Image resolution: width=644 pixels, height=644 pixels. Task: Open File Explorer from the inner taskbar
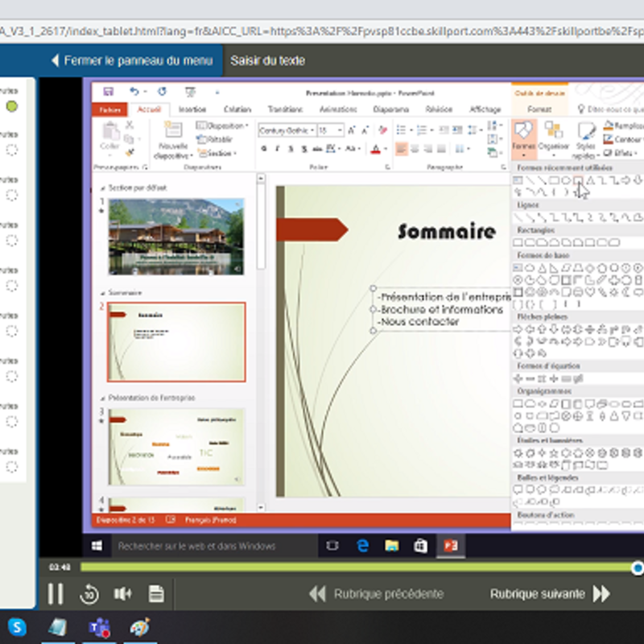click(392, 546)
